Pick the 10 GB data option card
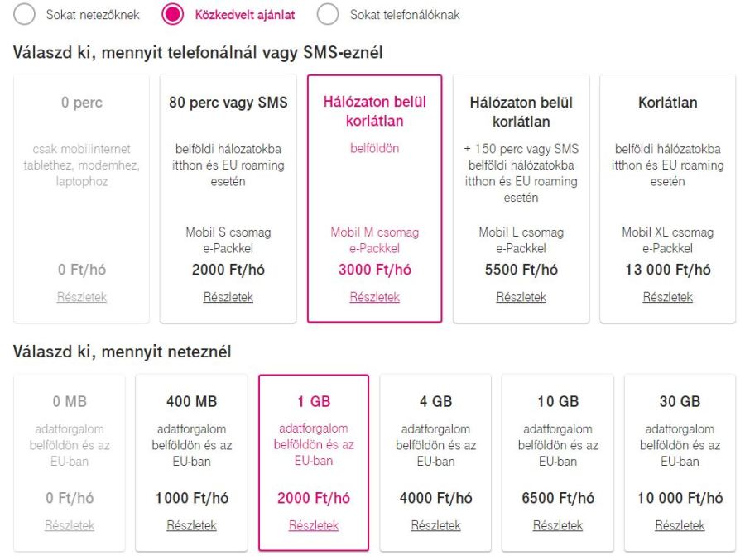The width and height of the screenshot is (745, 560). click(x=558, y=462)
